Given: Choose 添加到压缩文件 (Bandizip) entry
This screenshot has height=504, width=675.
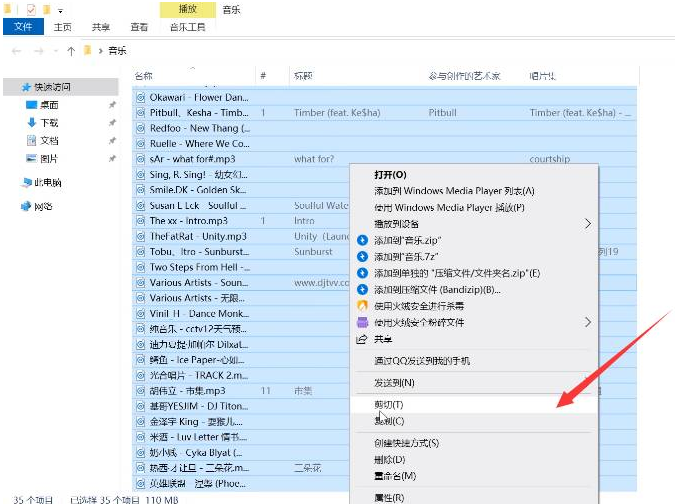Looking at the screenshot, I should click(x=474, y=290).
